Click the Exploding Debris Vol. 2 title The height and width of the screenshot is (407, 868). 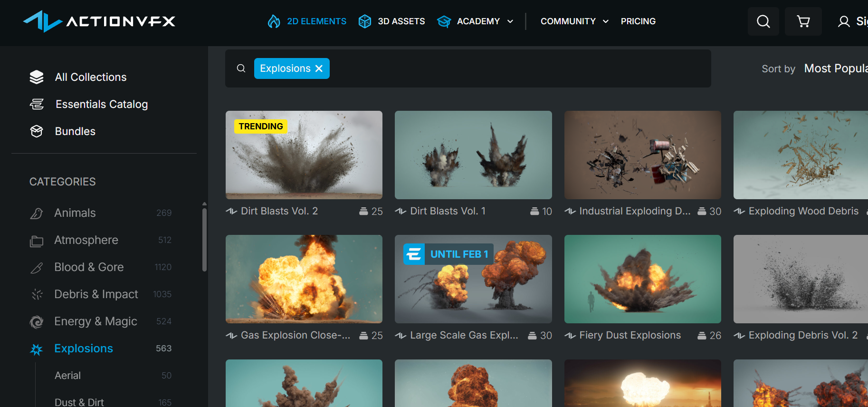pyautogui.click(x=803, y=335)
